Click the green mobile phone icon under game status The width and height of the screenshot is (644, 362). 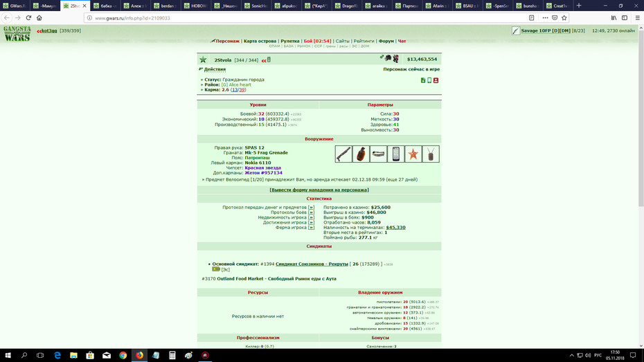pos(429,80)
